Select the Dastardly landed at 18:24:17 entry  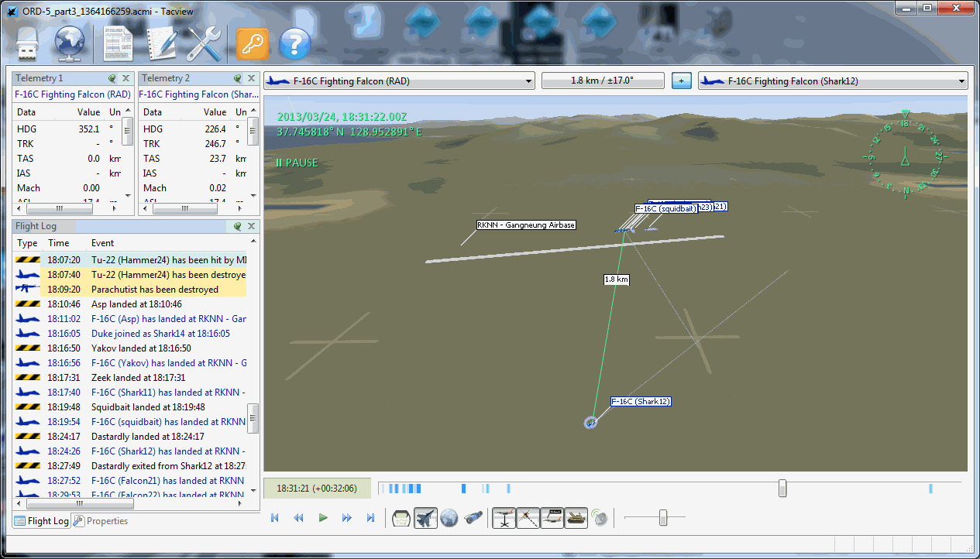point(130,437)
